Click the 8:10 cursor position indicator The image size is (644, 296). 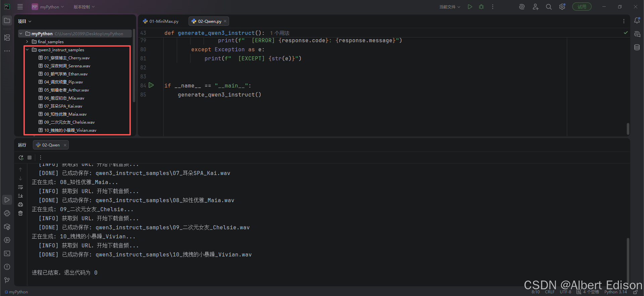(x=536, y=292)
